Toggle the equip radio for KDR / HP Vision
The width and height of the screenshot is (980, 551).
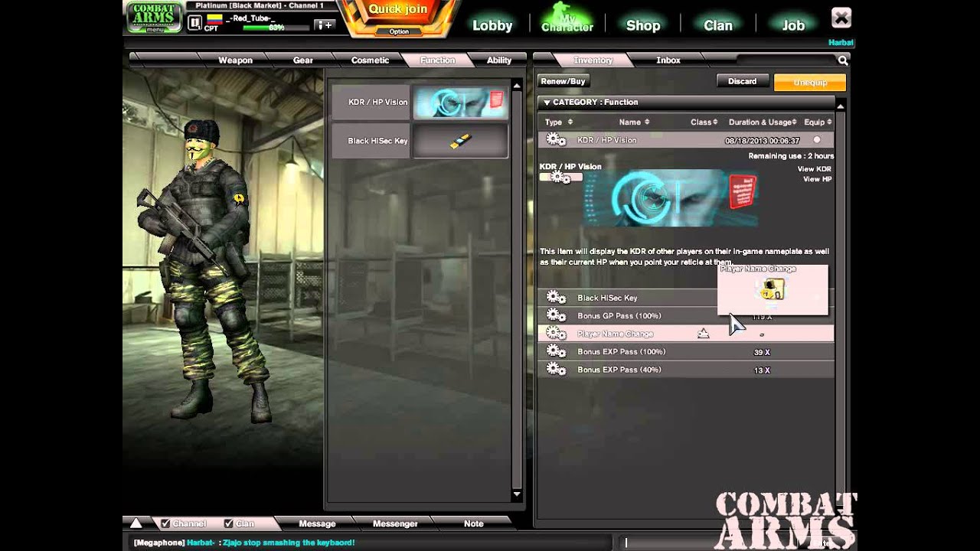point(816,140)
